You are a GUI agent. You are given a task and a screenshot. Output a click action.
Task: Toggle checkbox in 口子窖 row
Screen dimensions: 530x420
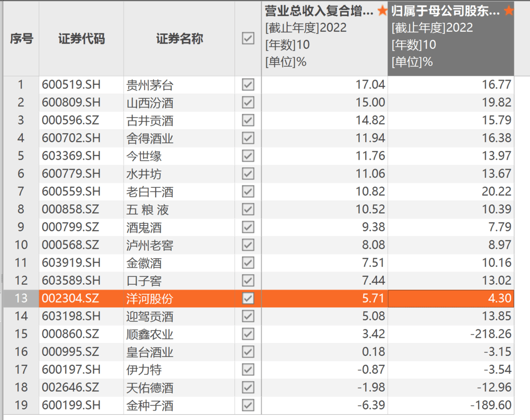click(248, 281)
